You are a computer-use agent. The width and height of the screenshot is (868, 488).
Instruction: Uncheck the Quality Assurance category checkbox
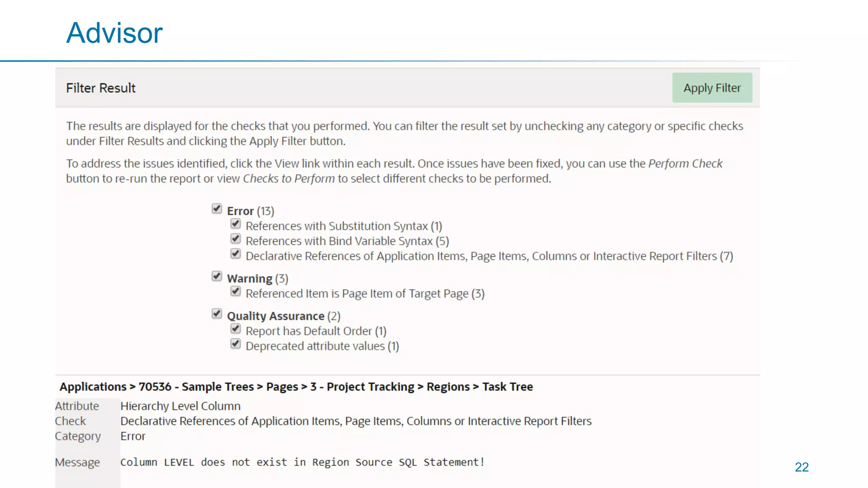(x=217, y=313)
